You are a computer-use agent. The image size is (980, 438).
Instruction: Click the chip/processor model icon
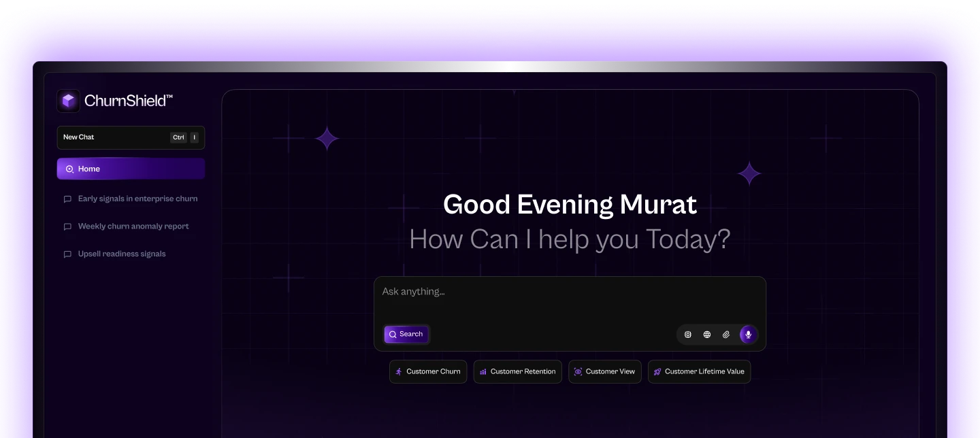coord(688,335)
